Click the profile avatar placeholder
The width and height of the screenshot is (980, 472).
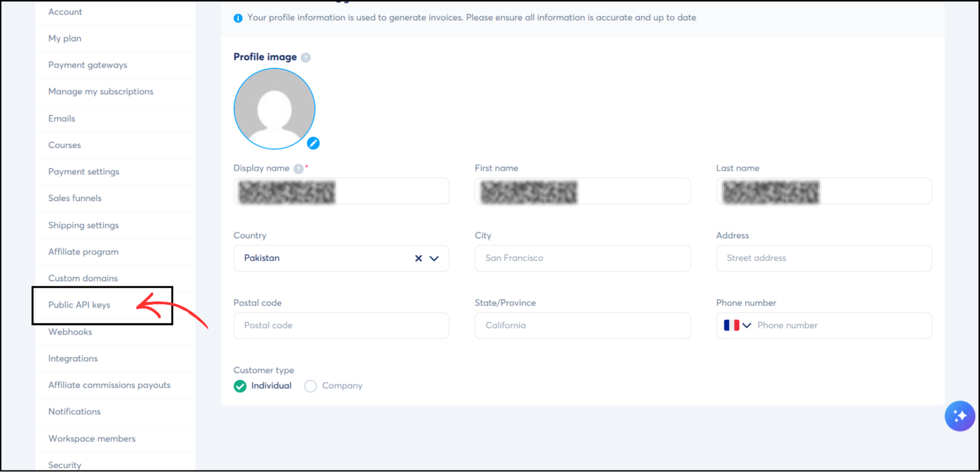click(274, 108)
